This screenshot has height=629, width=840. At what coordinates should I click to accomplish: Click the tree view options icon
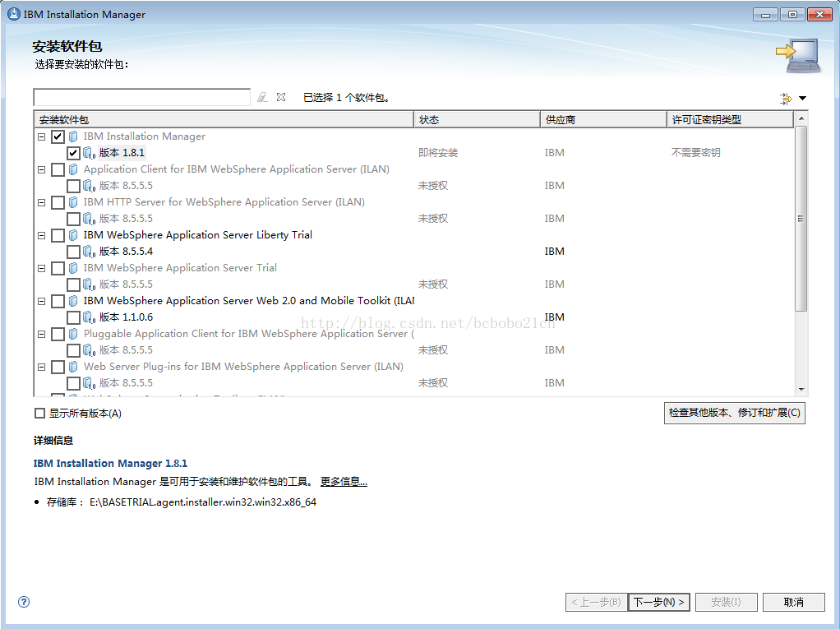tap(786, 98)
